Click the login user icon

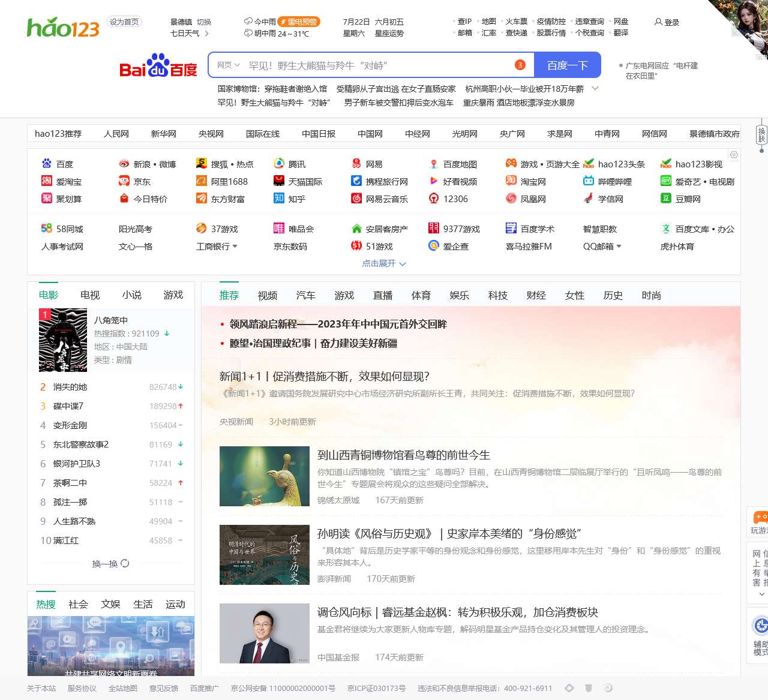click(658, 22)
